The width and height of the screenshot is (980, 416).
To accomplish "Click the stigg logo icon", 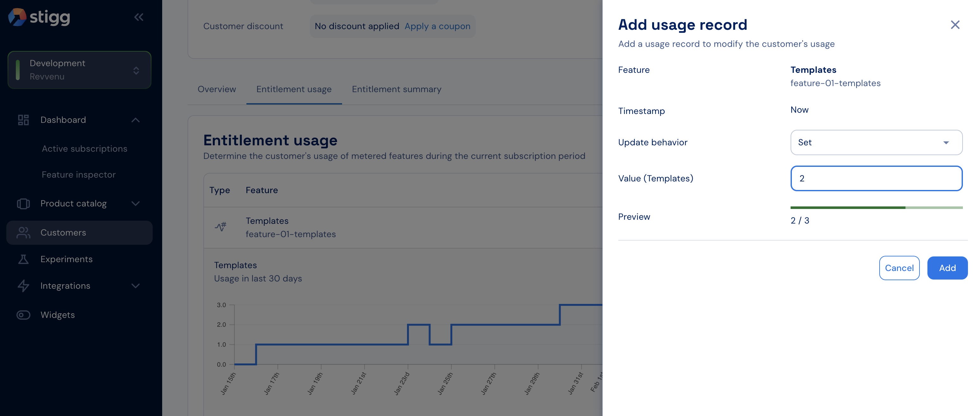I will tap(17, 17).
